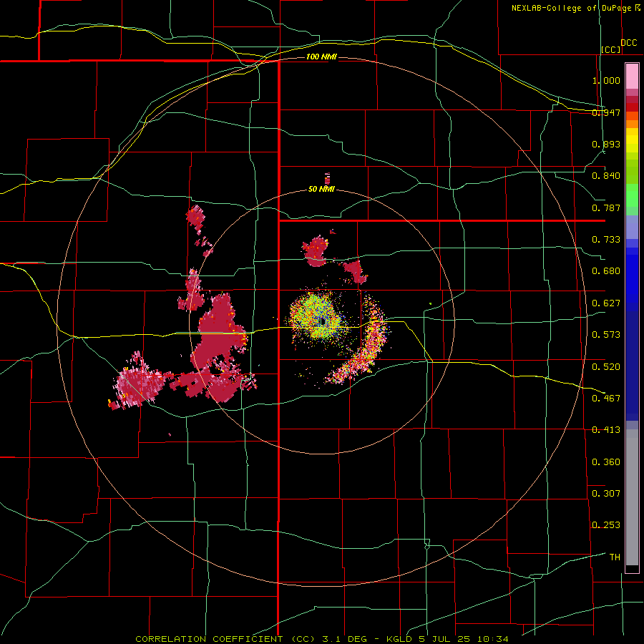Select the 0.947 scale value
Screen dimensions: 644x644
tap(606, 112)
